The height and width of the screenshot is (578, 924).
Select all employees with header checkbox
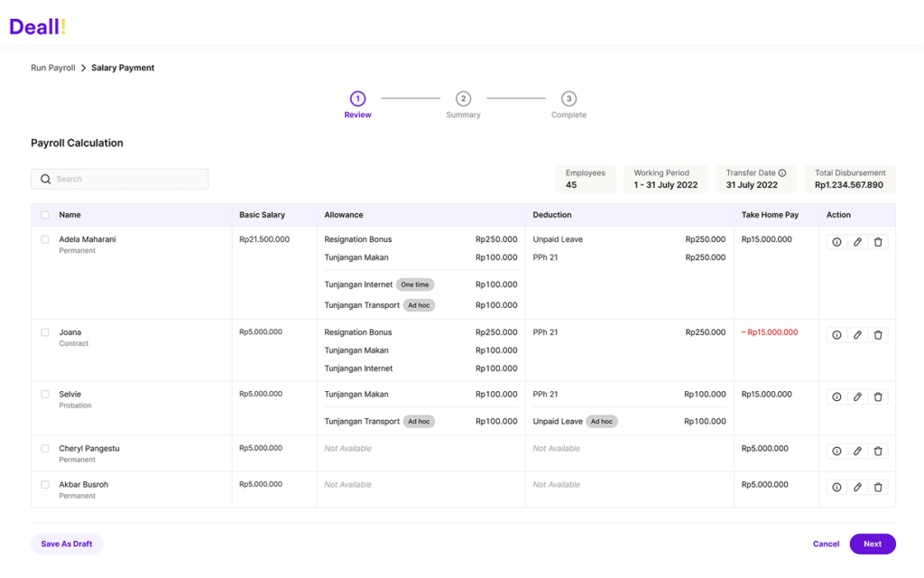pyautogui.click(x=44, y=214)
